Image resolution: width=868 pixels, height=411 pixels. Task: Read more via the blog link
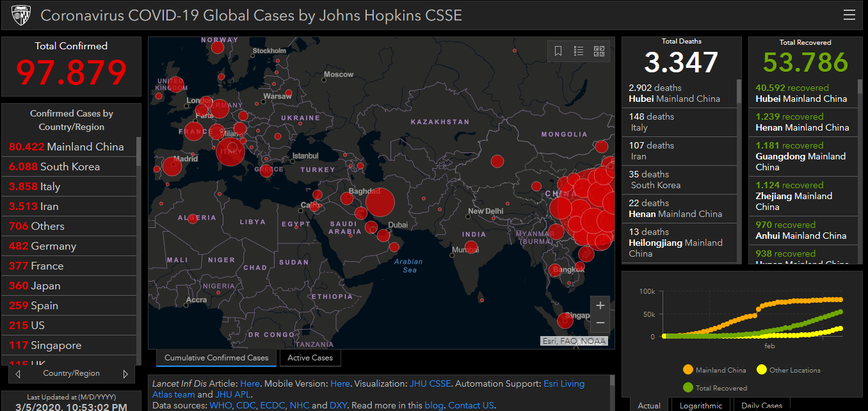(433, 405)
